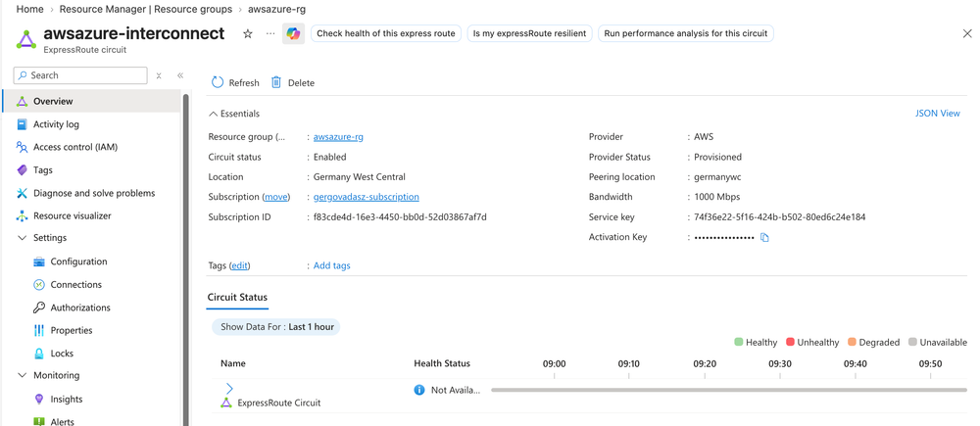Viewport: 980px width, 426px height.
Task: Click the Delete trash can icon
Action: [x=276, y=82]
